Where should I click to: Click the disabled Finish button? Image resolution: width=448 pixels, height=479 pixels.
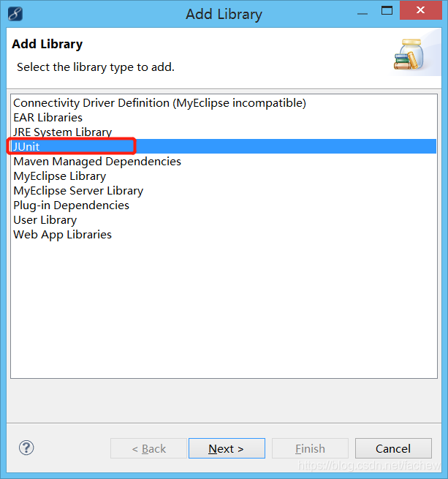pyautogui.click(x=310, y=448)
